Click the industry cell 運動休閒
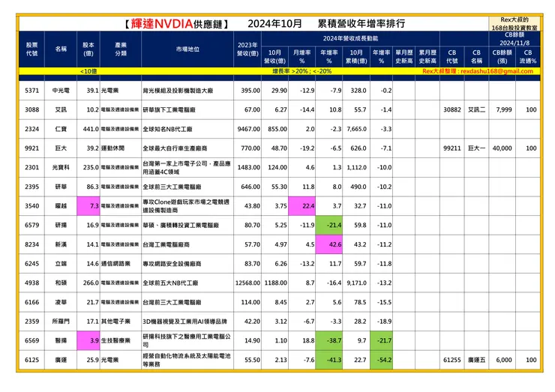555x392 pixels. [113, 148]
